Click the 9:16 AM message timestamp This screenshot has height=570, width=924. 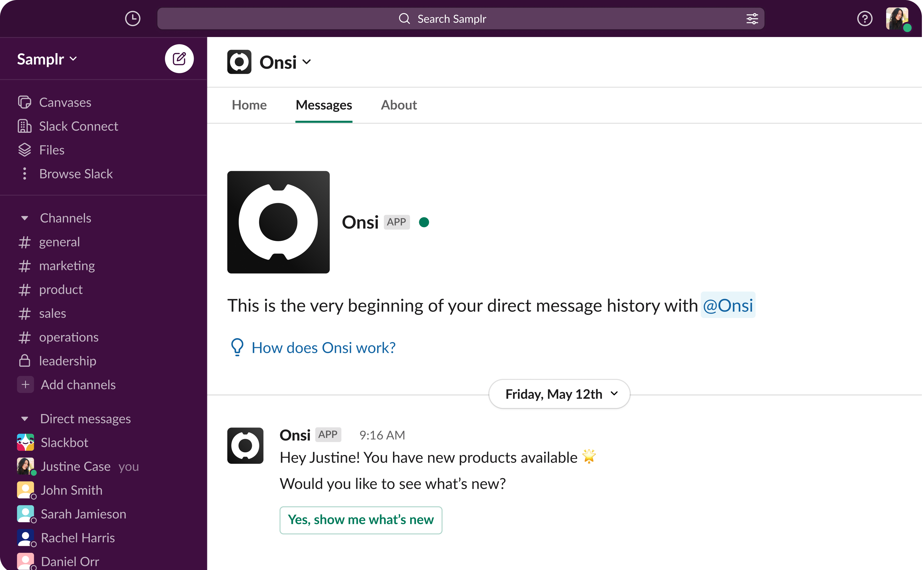click(382, 435)
